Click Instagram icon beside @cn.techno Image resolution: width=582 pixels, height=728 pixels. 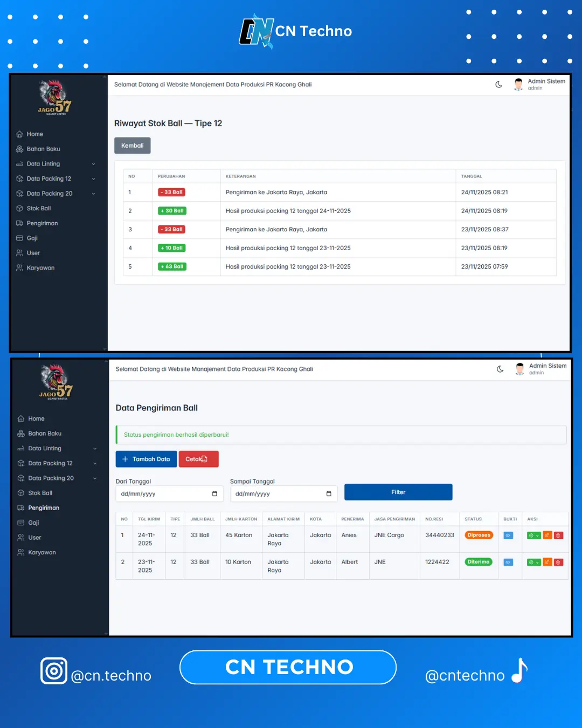[54, 671]
